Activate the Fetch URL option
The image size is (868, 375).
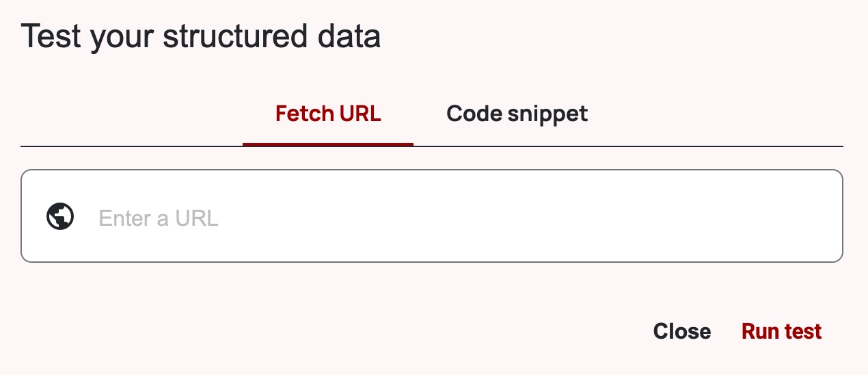(328, 114)
